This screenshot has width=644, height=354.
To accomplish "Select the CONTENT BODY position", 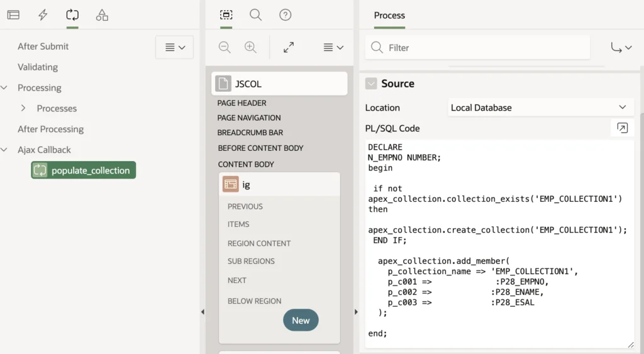I will 246,164.
